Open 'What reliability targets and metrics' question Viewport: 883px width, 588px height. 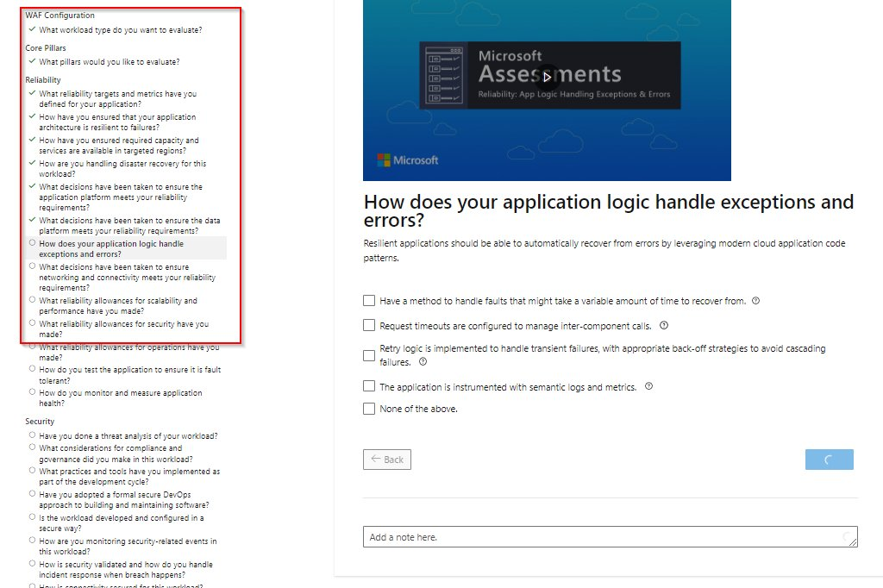(117, 99)
